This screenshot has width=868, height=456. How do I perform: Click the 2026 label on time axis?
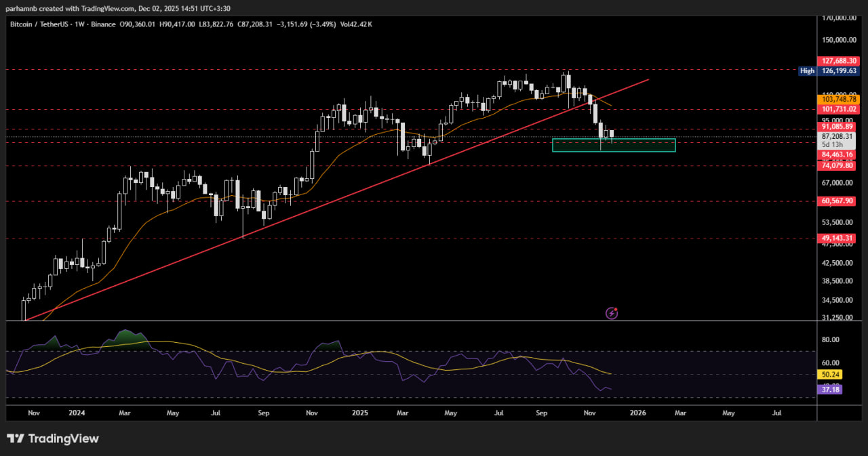pos(637,412)
